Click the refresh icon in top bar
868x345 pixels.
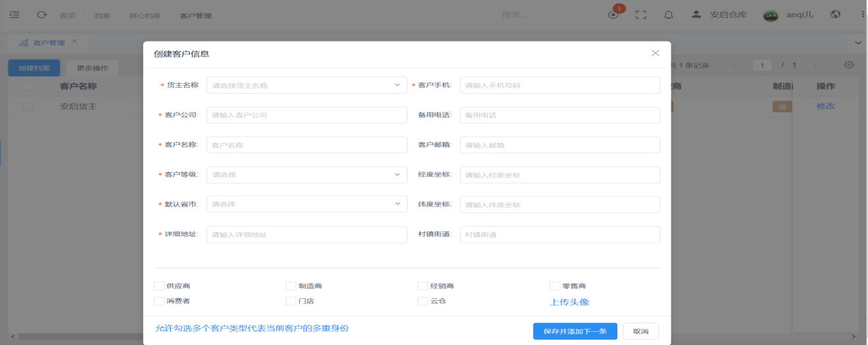point(42,15)
